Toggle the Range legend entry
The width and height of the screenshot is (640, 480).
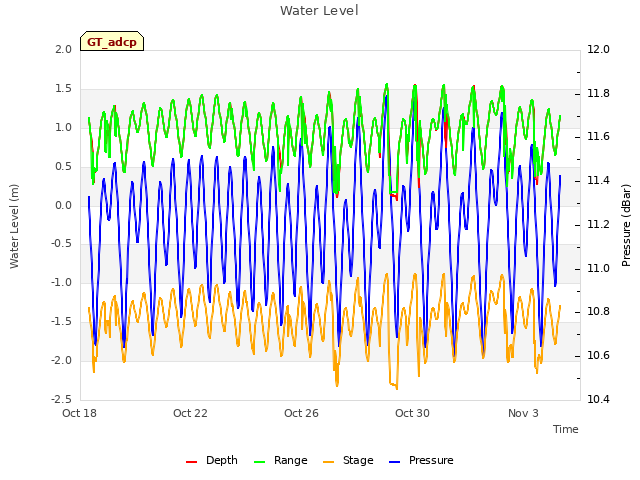[280, 460]
